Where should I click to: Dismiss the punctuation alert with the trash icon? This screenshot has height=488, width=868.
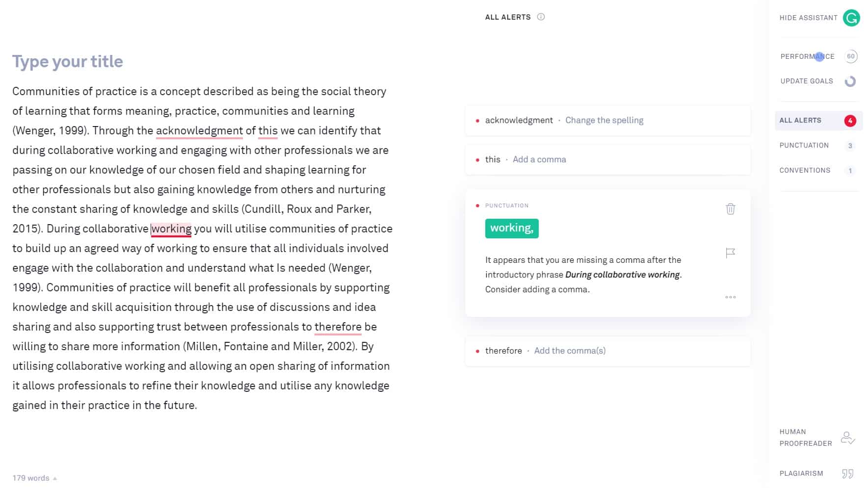coord(731,208)
